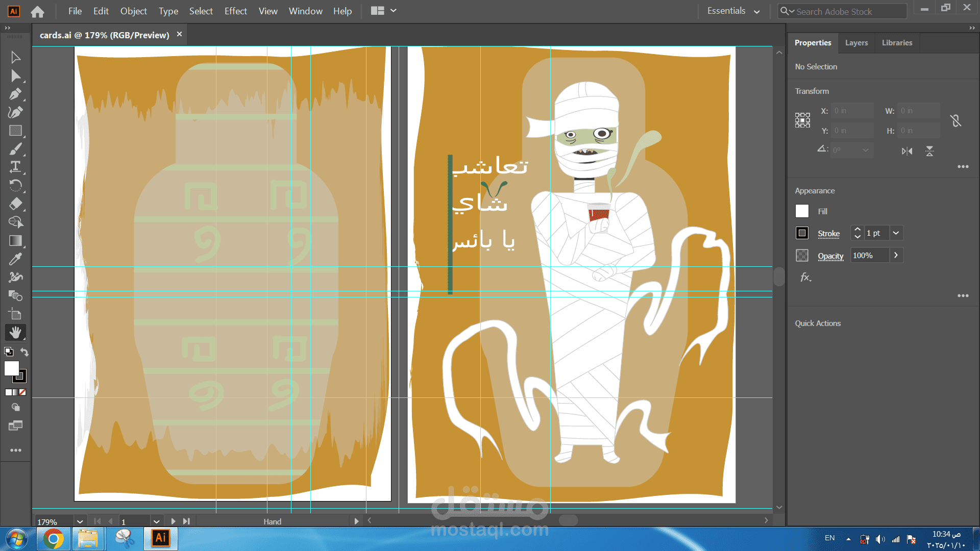
Task: Click the drawing mode icon
Action: pos(15,407)
